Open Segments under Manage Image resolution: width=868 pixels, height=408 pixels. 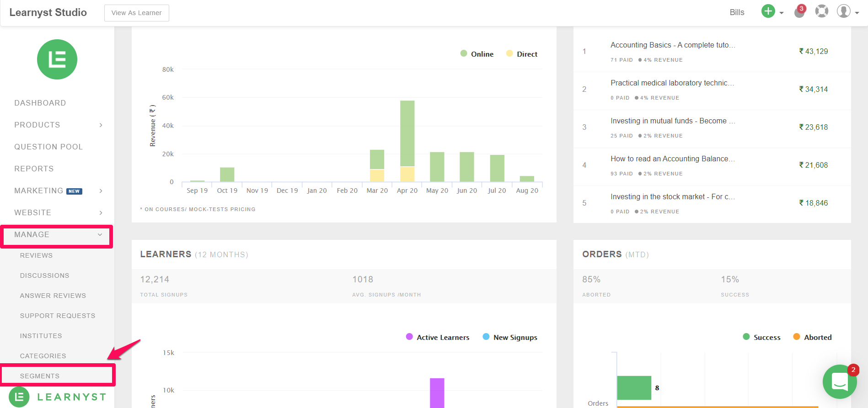coord(40,376)
